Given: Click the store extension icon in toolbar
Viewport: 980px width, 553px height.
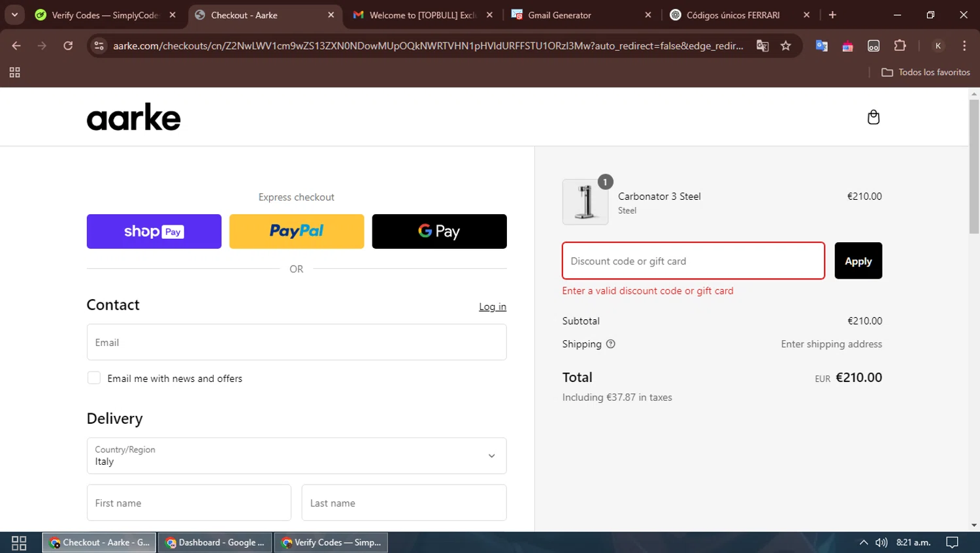Looking at the screenshot, I should pos(847,46).
